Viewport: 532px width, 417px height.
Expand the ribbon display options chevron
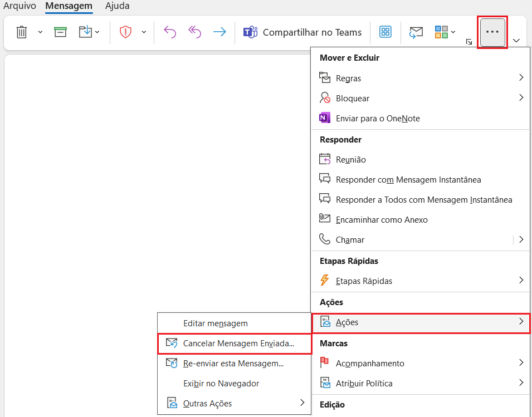(x=516, y=41)
